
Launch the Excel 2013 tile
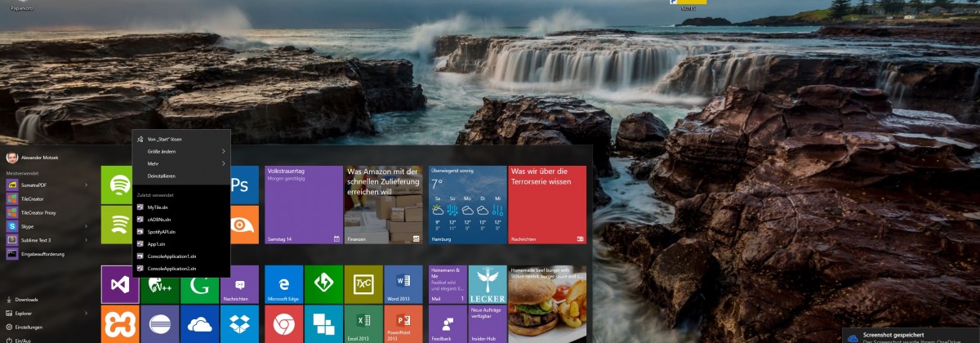364,324
